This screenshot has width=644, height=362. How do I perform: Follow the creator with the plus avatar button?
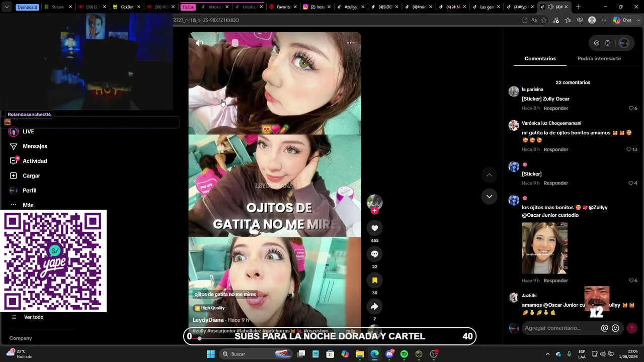[374, 211]
